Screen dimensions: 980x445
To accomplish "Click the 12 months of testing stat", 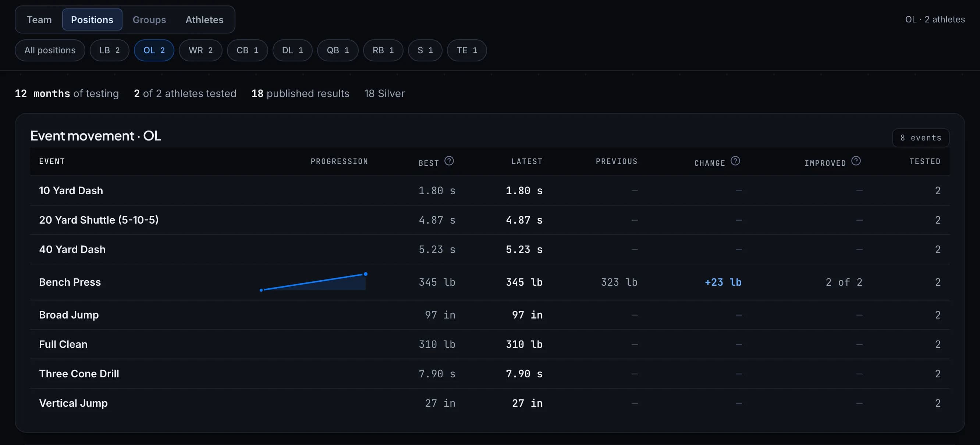I will (x=67, y=93).
